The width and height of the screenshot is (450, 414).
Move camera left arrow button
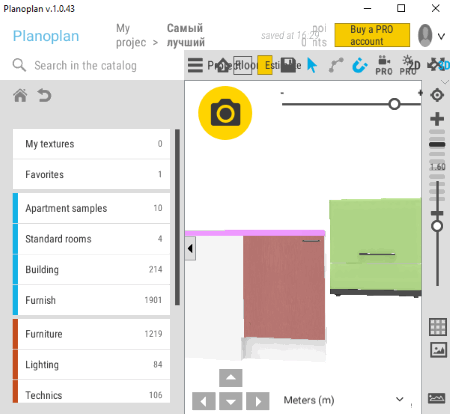(x=204, y=401)
